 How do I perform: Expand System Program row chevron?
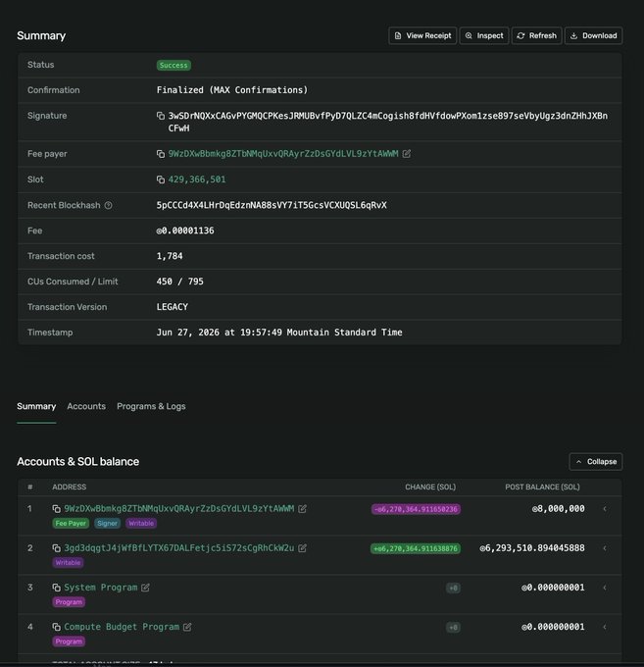point(605,588)
